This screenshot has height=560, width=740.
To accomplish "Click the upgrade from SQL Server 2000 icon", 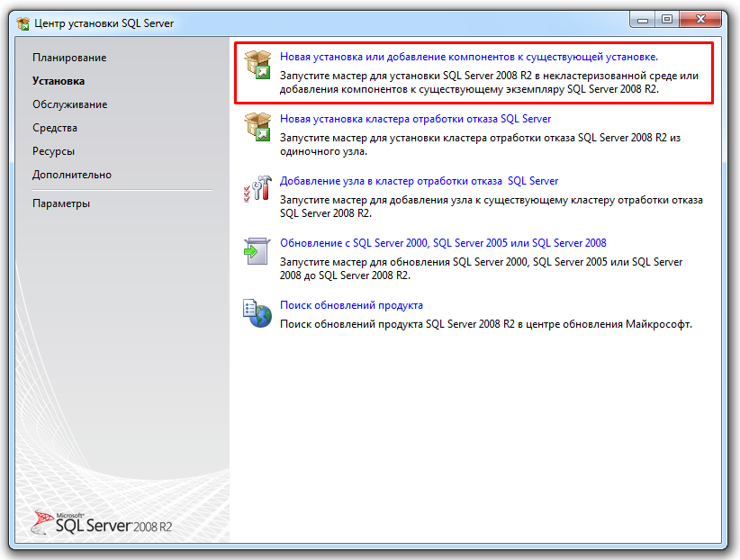I will [257, 250].
